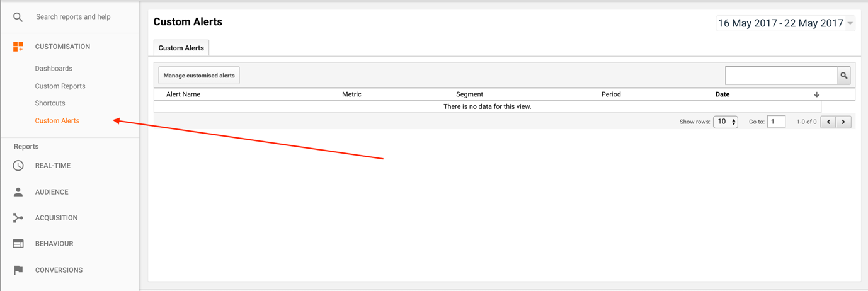Screen dimensions: 868x291
Task: Click the Go to page field
Action: (777, 122)
